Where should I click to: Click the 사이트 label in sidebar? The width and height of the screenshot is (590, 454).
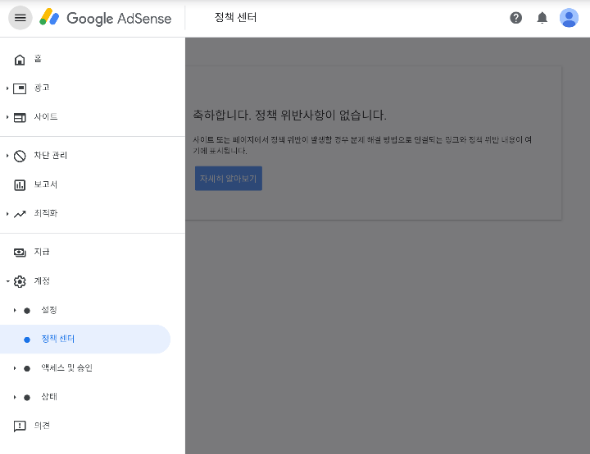click(46, 117)
